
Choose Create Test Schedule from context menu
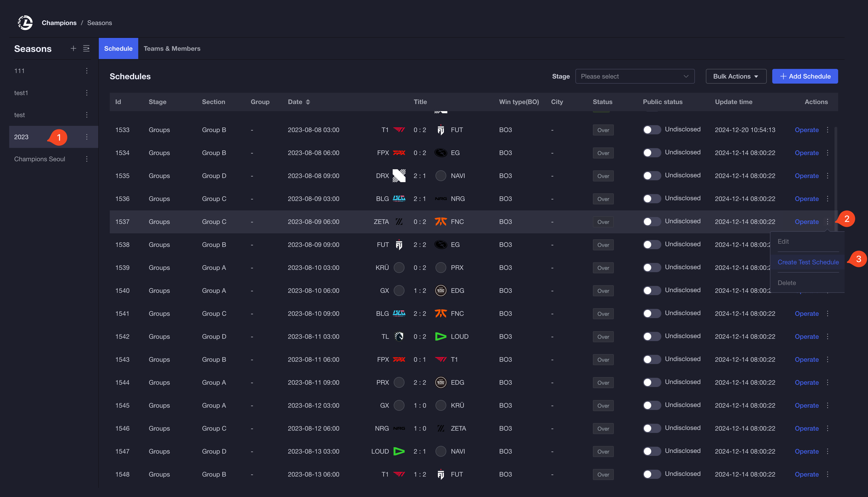[x=808, y=262]
